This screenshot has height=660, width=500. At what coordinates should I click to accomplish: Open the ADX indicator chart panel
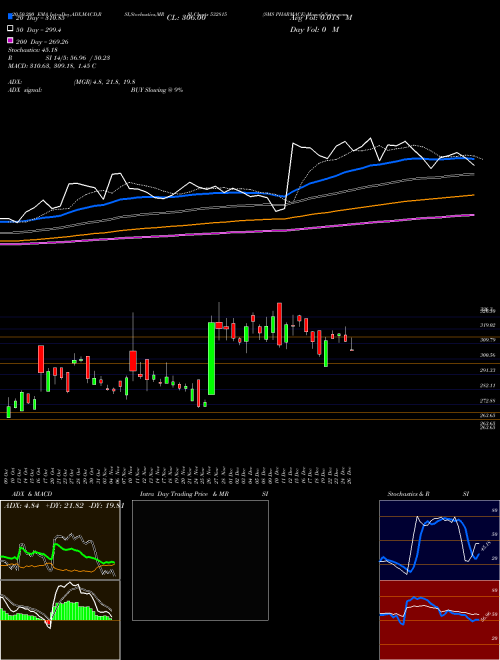(x=60, y=540)
